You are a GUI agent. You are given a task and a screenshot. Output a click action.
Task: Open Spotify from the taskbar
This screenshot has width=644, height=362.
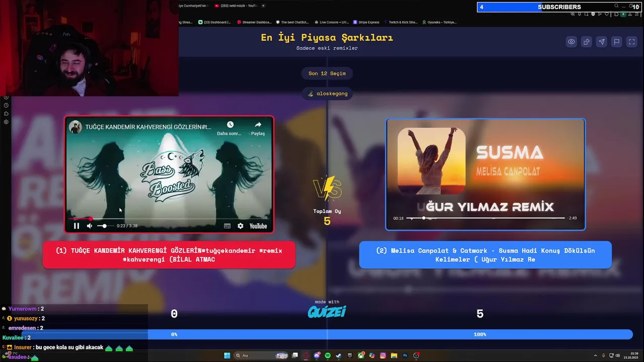(x=328, y=355)
